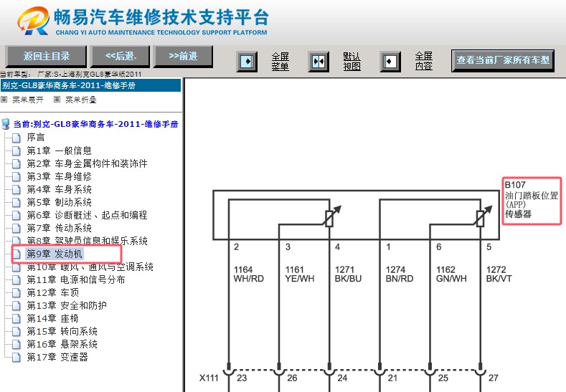
Task: Select the 默认视图 label
Action: point(352,62)
